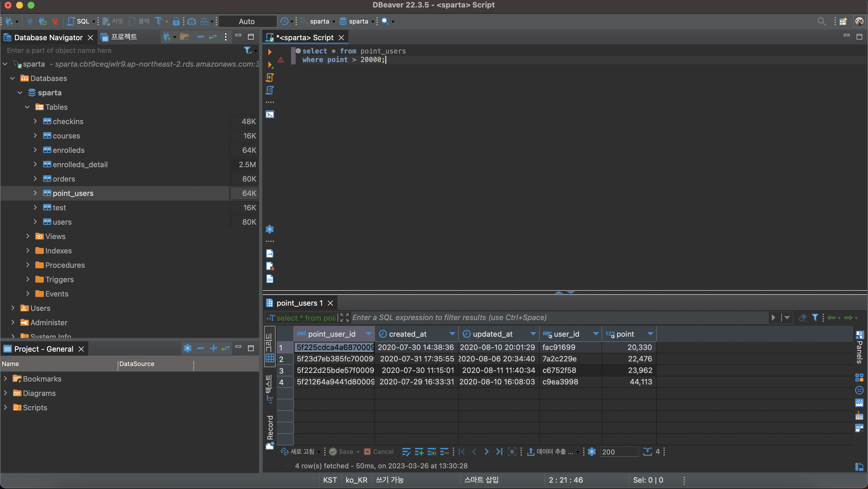Click the Execute SQL statement arrow icon
This screenshot has height=489, width=868.
click(x=270, y=52)
